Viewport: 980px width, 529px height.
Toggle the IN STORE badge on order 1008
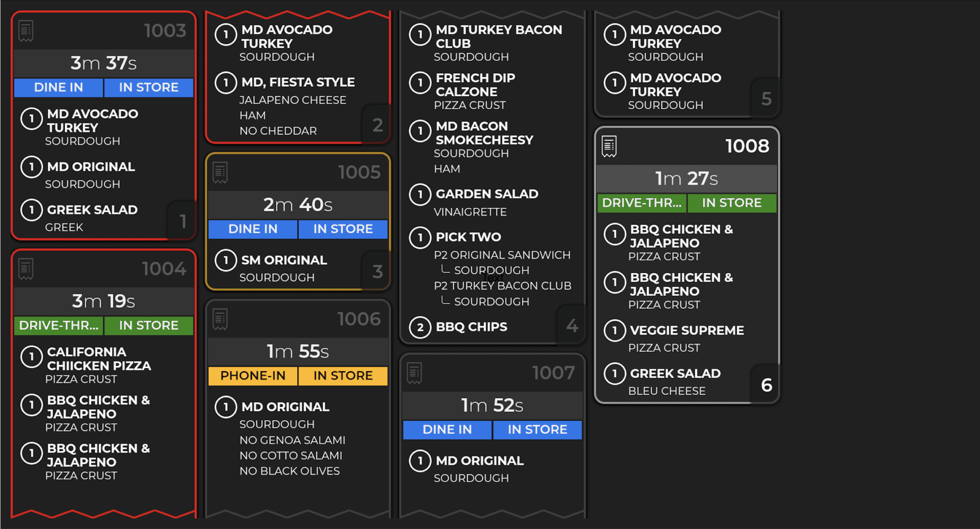(x=732, y=203)
